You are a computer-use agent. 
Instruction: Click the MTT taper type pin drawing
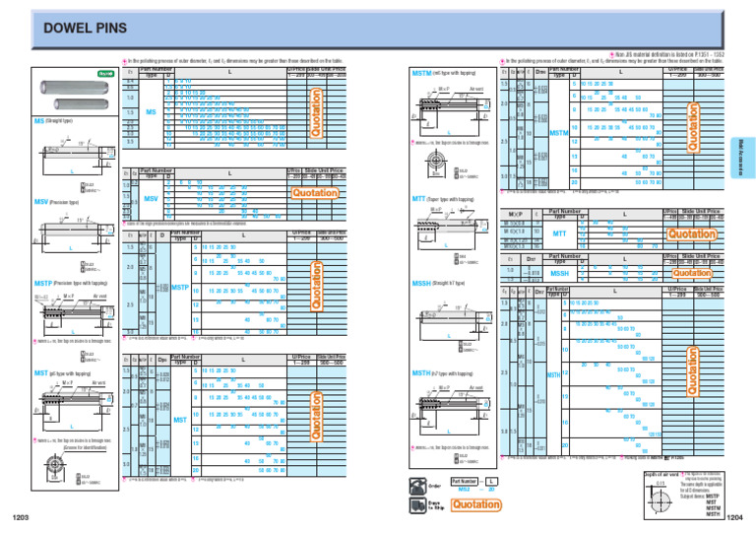click(x=451, y=227)
